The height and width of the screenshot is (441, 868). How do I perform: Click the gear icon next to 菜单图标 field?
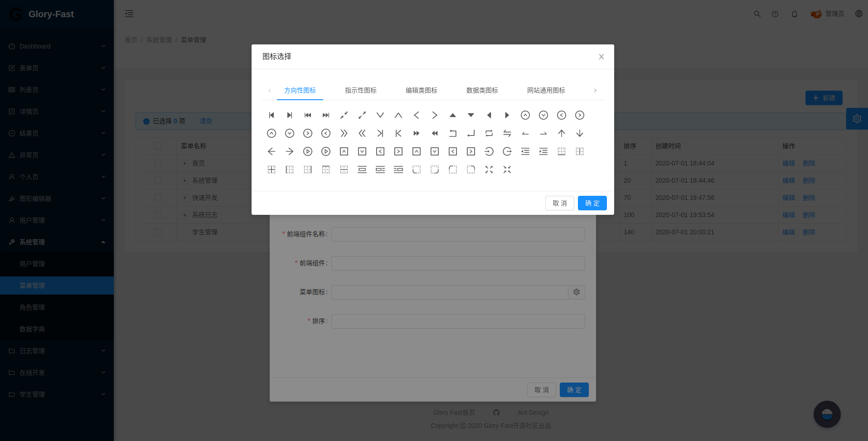coord(576,292)
